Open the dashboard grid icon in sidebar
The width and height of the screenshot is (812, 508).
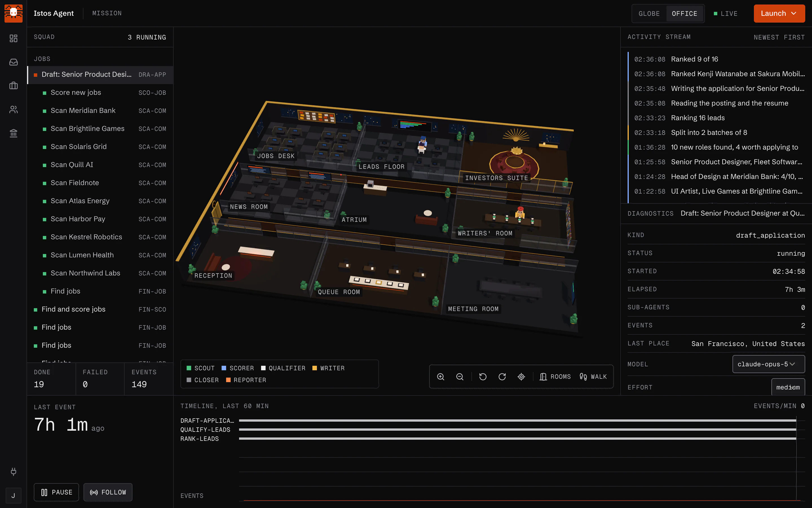[14, 38]
